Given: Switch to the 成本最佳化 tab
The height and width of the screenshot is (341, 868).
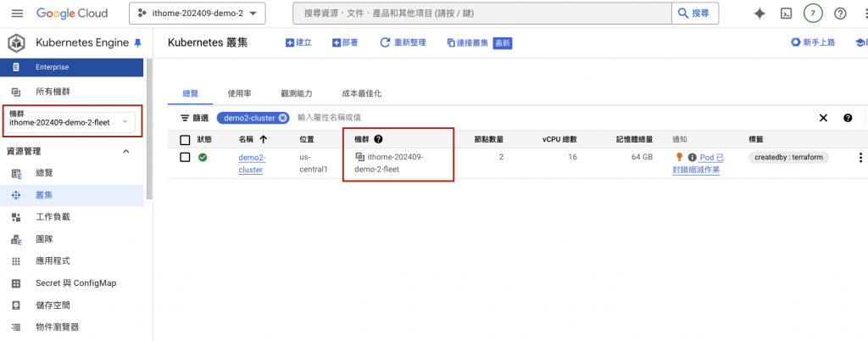Looking at the screenshot, I should tap(361, 93).
